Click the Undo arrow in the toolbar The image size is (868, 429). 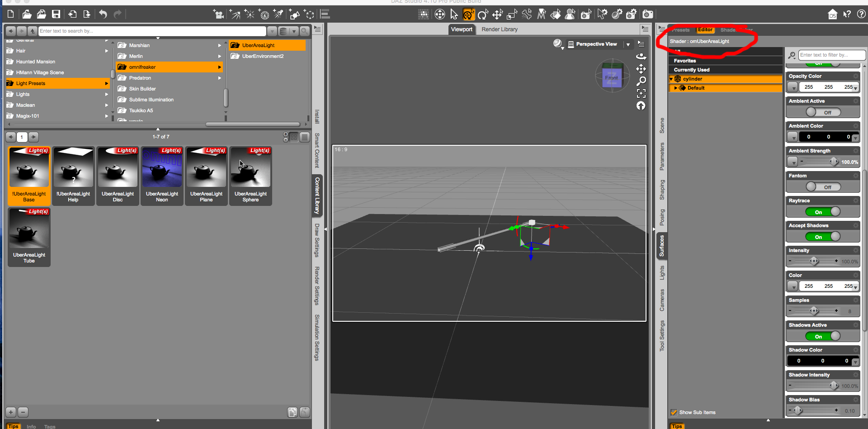103,14
